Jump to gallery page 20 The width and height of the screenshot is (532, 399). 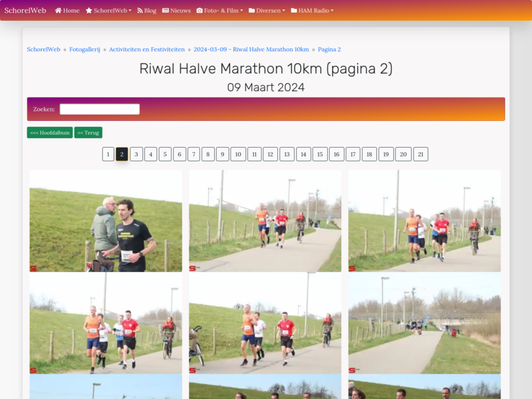click(404, 154)
